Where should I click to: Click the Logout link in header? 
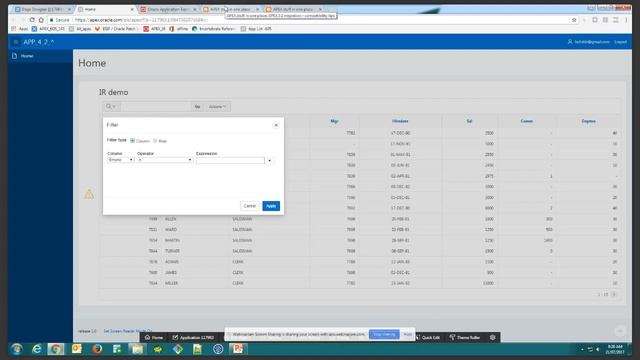620,42
